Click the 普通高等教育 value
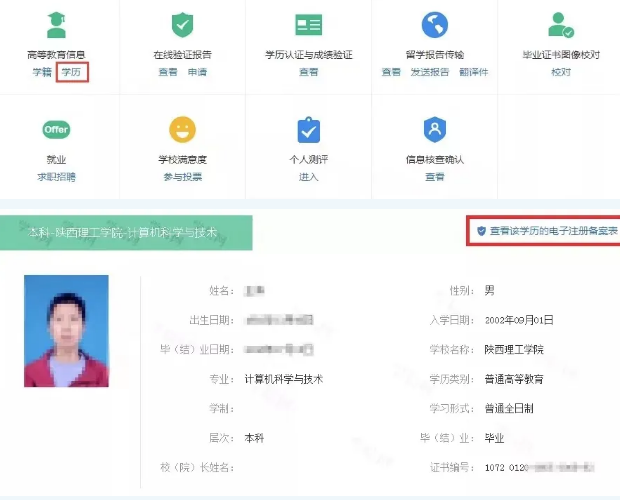 pos(514,379)
